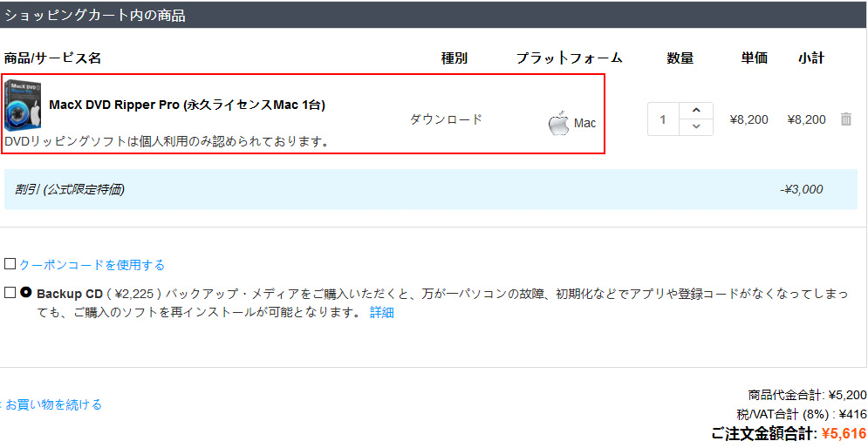Check the coupon code checkbox
Image resolution: width=868 pixels, height=448 pixels.
(x=10, y=264)
